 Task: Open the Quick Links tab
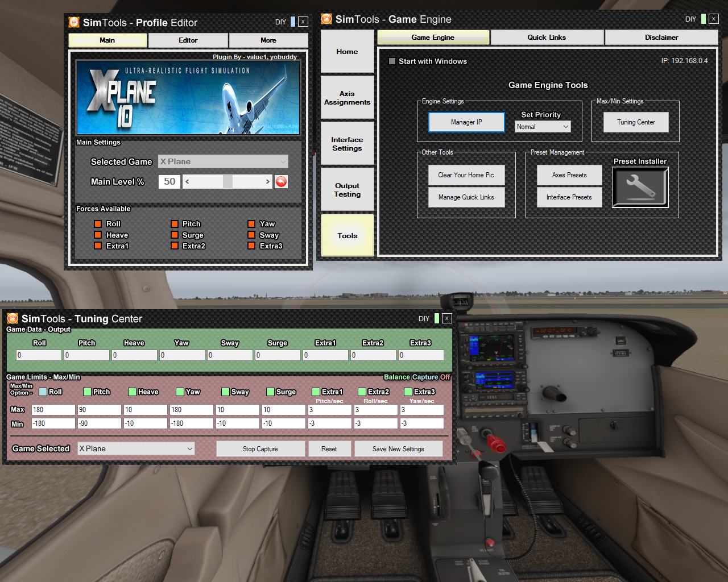[x=547, y=38]
